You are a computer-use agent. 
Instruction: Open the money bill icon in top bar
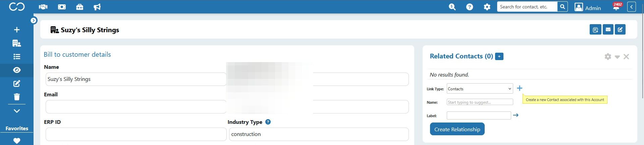(x=62, y=7)
